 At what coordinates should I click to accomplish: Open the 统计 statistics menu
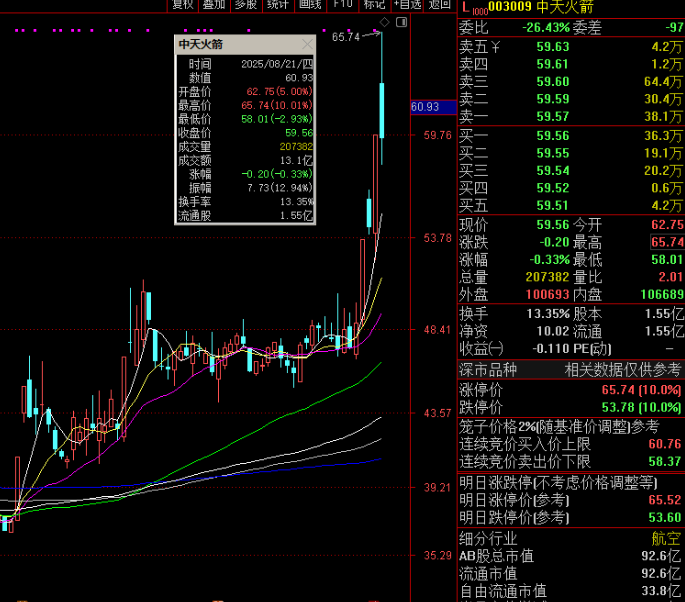point(278,5)
